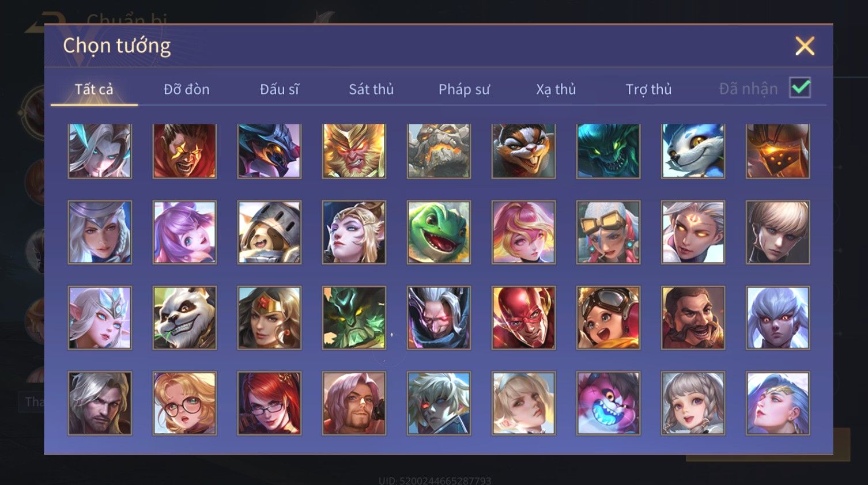Uncheck the Đã nhận checkbox
This screenshot has height=485, width=868.
pos(800,88)
